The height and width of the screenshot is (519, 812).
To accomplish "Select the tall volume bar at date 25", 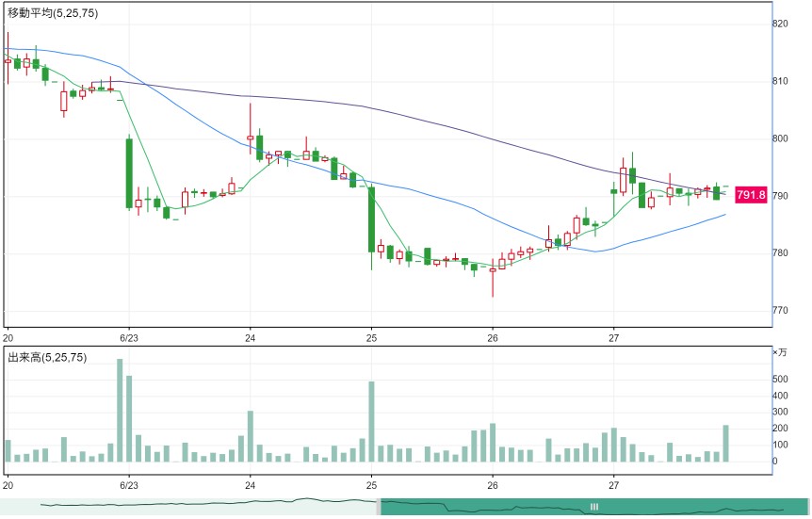I will [371, 422].
